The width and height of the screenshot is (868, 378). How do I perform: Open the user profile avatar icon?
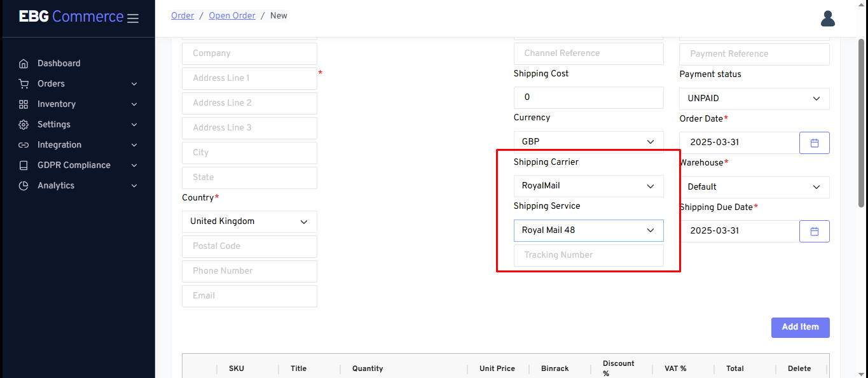click(x=827, y=18)
